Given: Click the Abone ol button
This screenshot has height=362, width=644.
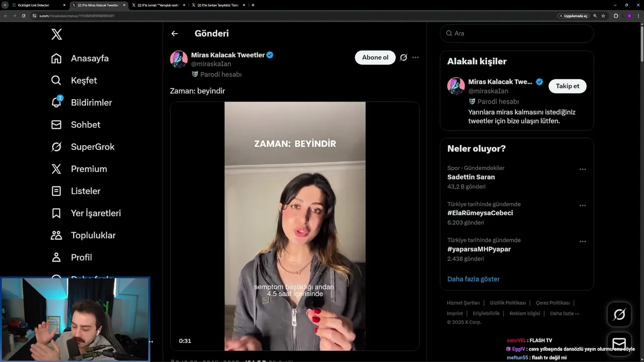Looking at the screenshot, I should tap(375, 57).
